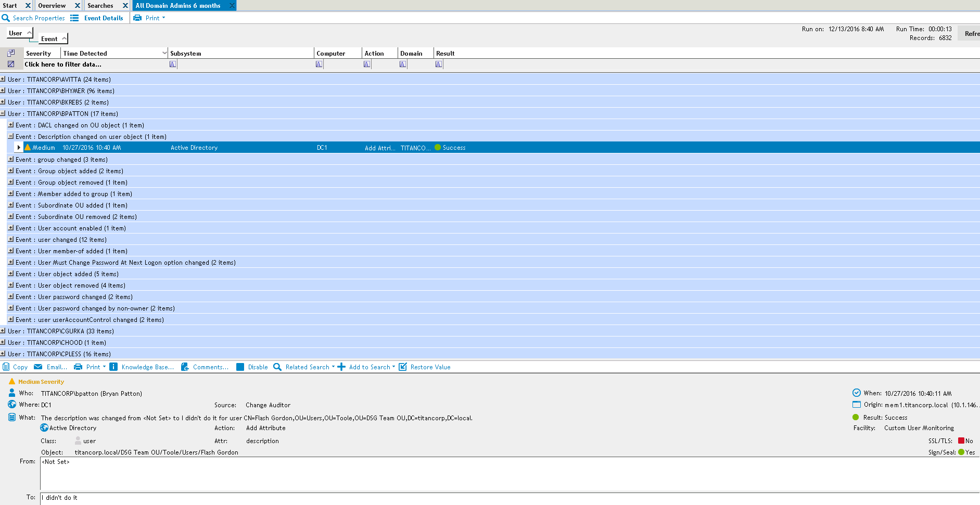Click the Restore Value icon
The image size is (980, 505).
pyautogui.click(x=403, y=367)
